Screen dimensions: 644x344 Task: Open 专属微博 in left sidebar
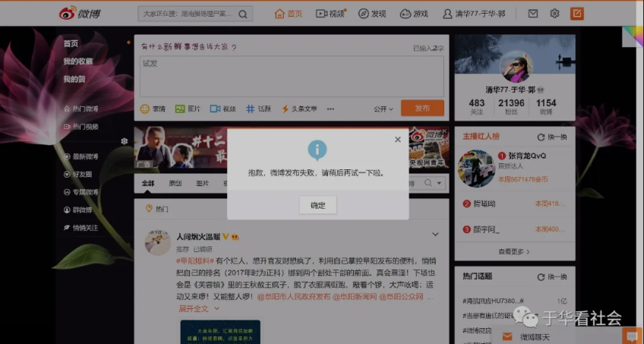click(x=81, y=192)
